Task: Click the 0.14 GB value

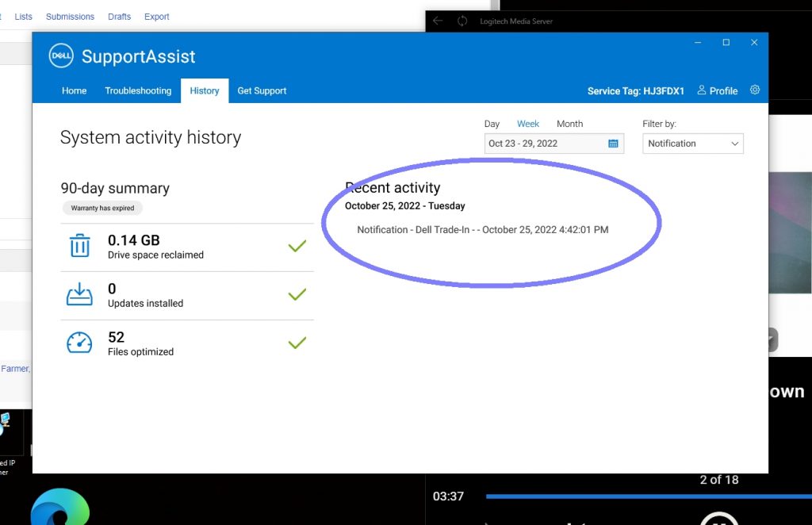Action: [133, 240]
